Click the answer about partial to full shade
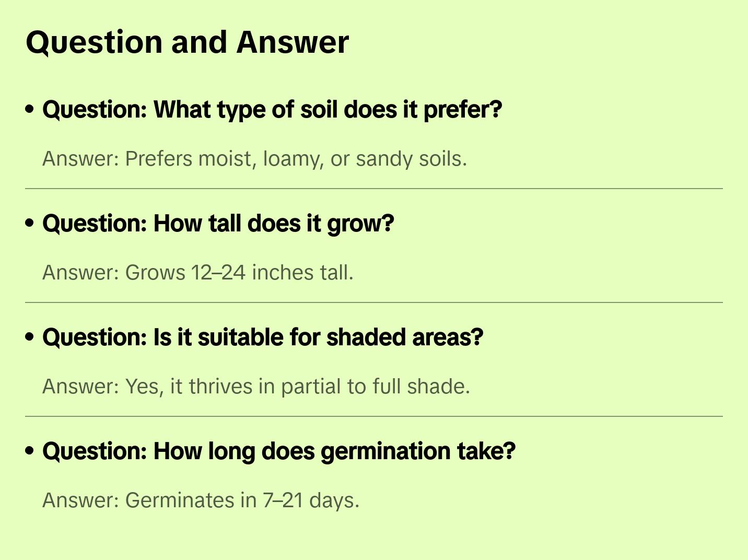Image resolution: width=748 pixels, height=560 pixels. (256, 387)
